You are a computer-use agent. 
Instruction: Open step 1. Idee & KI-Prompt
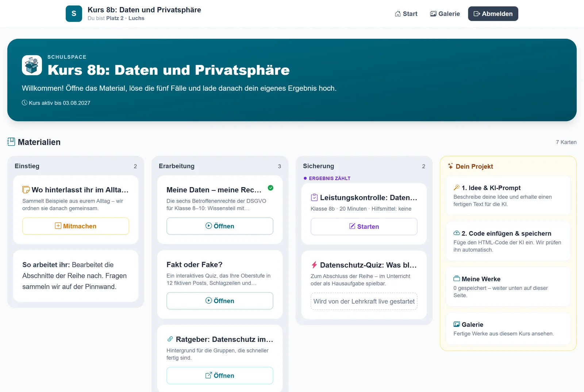(x=508, y=196)
